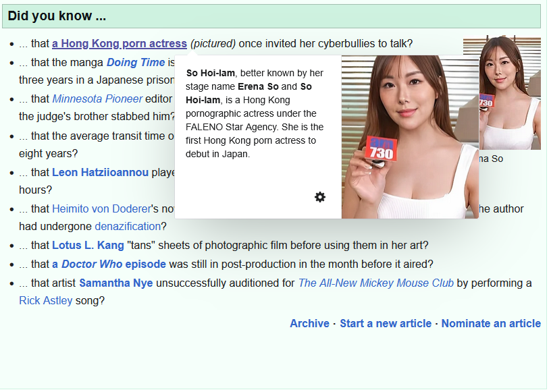Open The All-New Mickey Mouse Club link

(375, 283)
